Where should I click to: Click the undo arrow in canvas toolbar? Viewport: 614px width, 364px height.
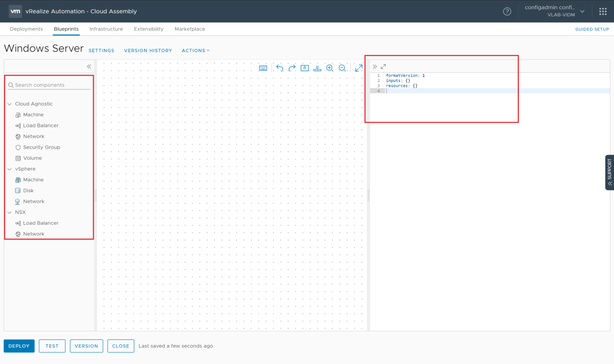pyautogui.click(x=279, y=68)
